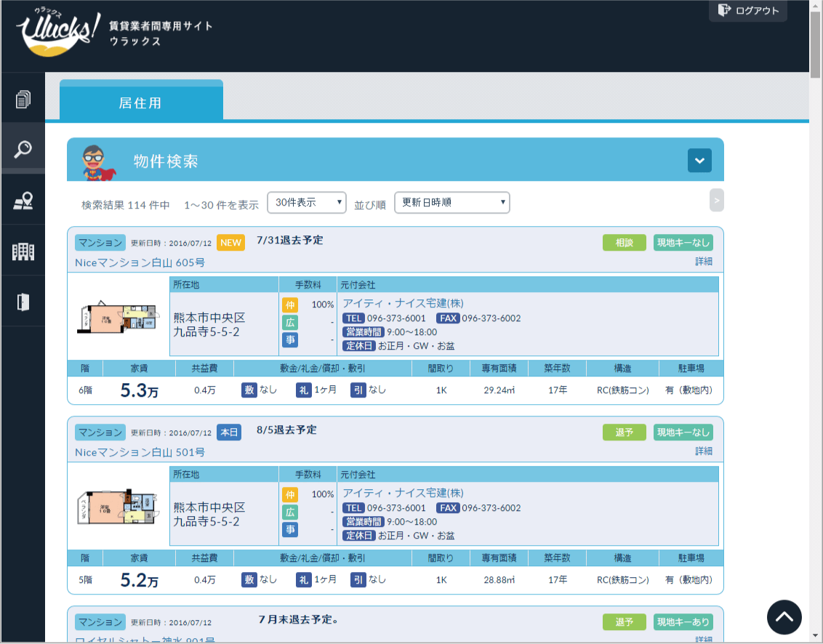823x644 pixels.
Task: Click 事 icon in 501号 listing
Action: pos(290,530)
